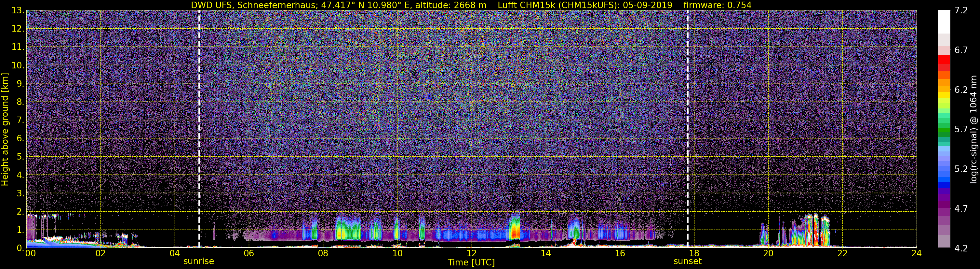Click the white dashed sunset line

point(688,129)
